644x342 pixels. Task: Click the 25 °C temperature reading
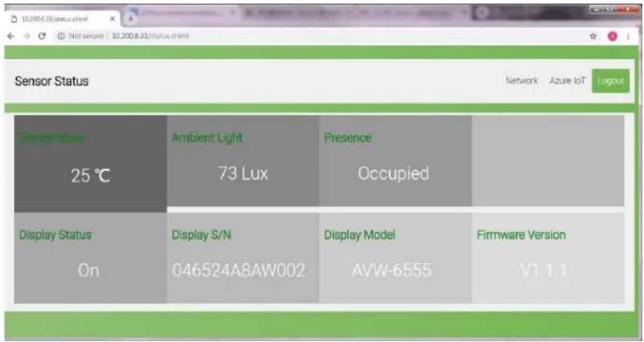90,176
